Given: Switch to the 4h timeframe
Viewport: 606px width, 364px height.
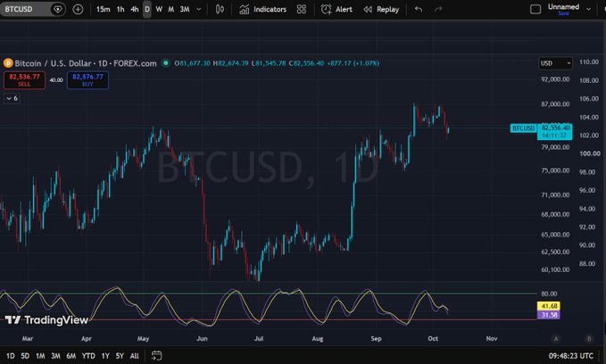Looking at the screenshot, I should 134,9.
